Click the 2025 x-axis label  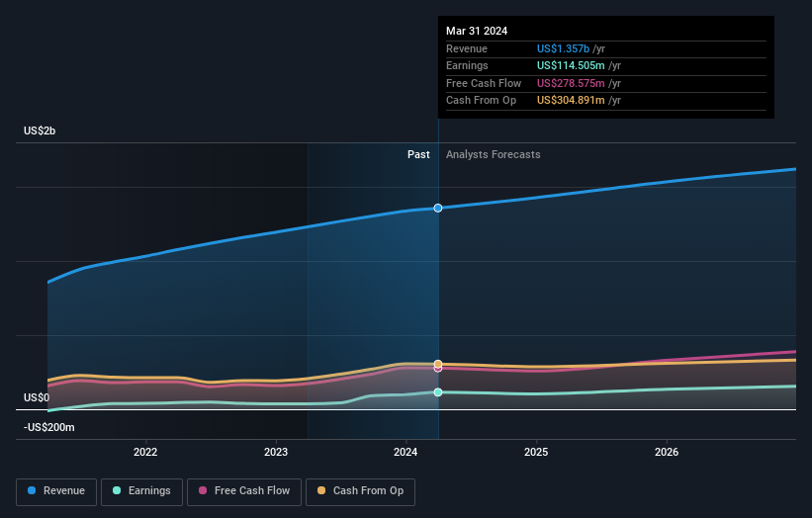(536, 452)
